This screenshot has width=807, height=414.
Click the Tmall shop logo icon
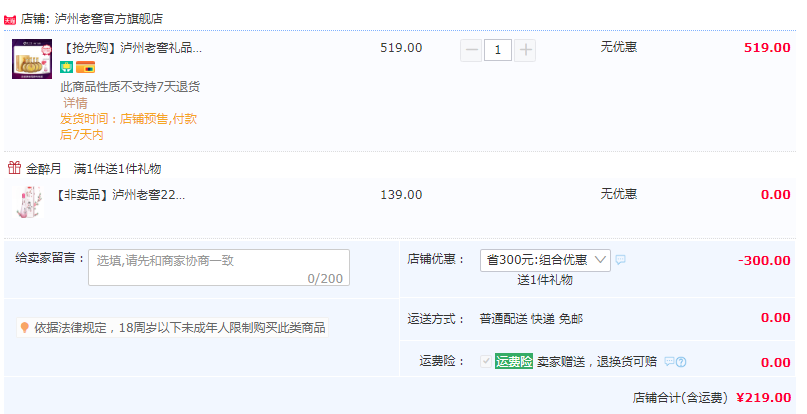[10, 20]
